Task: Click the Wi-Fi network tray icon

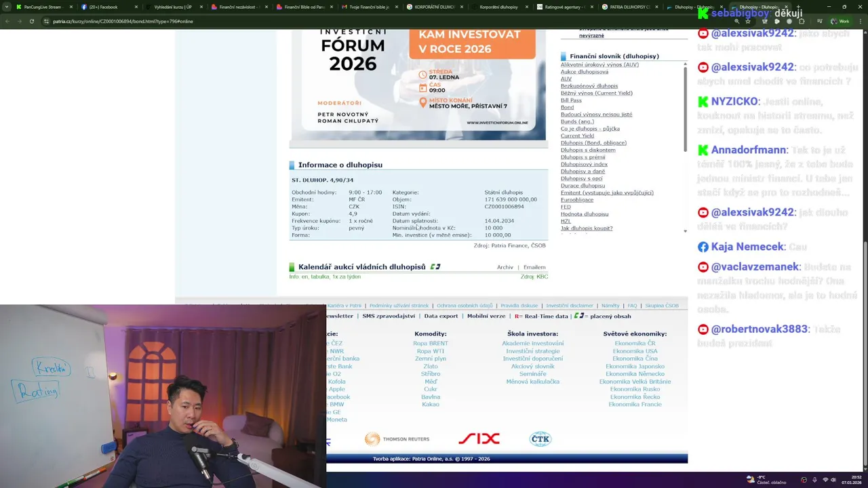Action: pos(825,480)
